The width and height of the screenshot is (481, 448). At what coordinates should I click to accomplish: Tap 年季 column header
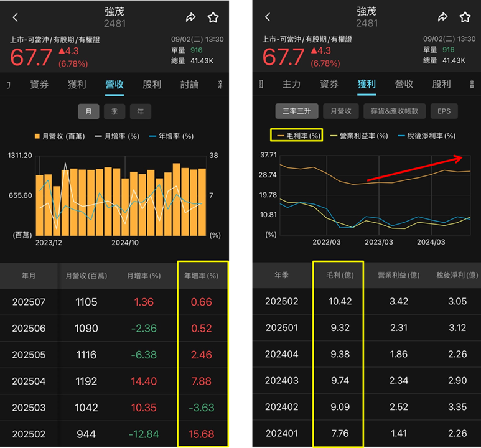281,275
